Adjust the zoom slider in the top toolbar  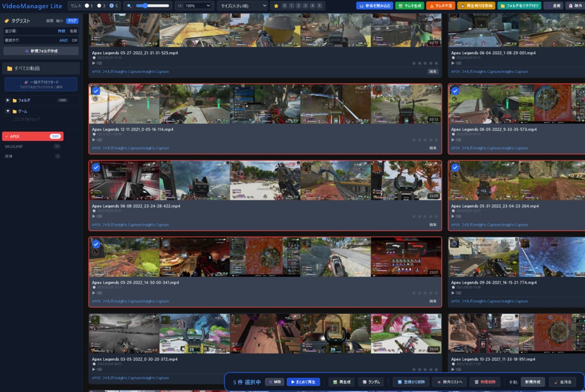pos(152,6)
